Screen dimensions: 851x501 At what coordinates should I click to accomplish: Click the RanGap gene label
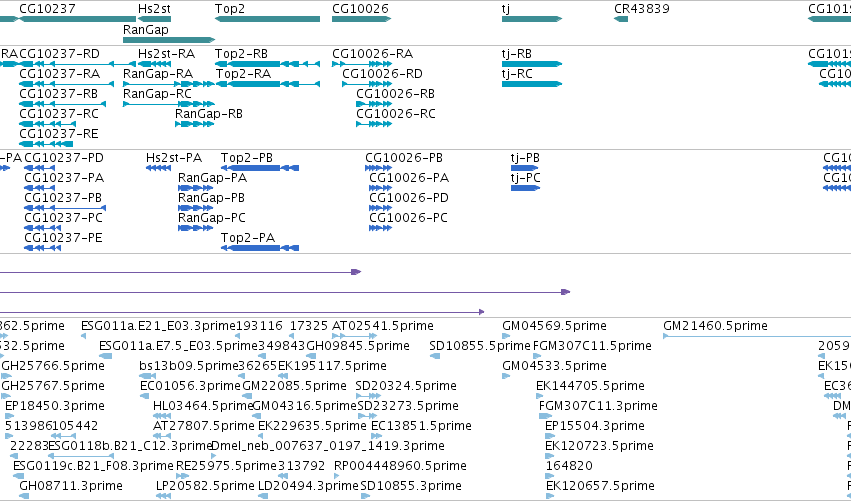146,29
